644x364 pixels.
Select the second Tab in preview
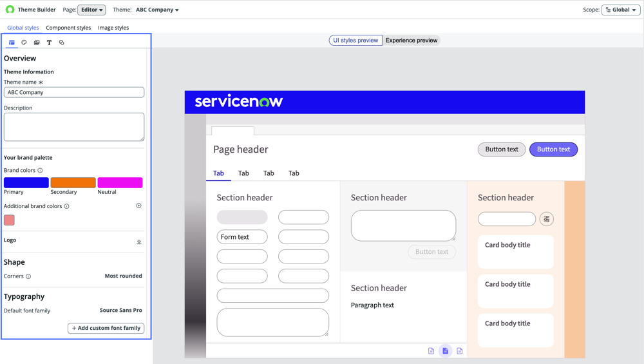click(x=243, y=173)
